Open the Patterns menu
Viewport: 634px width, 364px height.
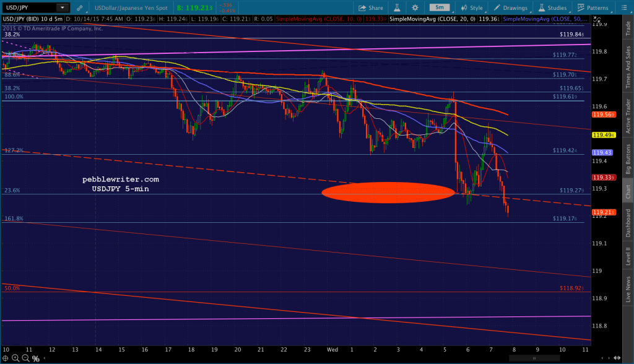pyautogui.click(x=593, y=7)
